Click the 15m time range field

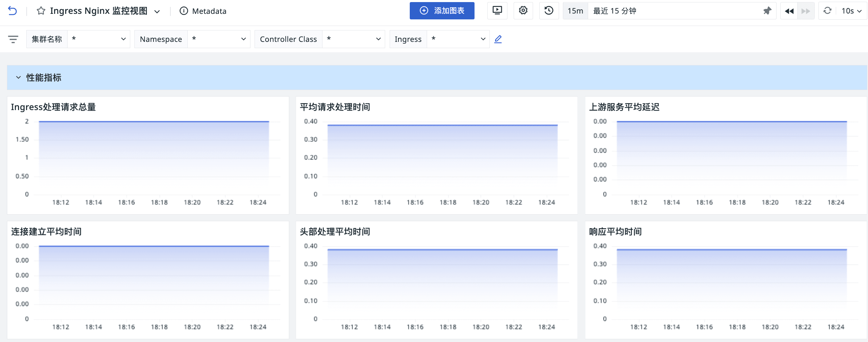tap(575, 11)
